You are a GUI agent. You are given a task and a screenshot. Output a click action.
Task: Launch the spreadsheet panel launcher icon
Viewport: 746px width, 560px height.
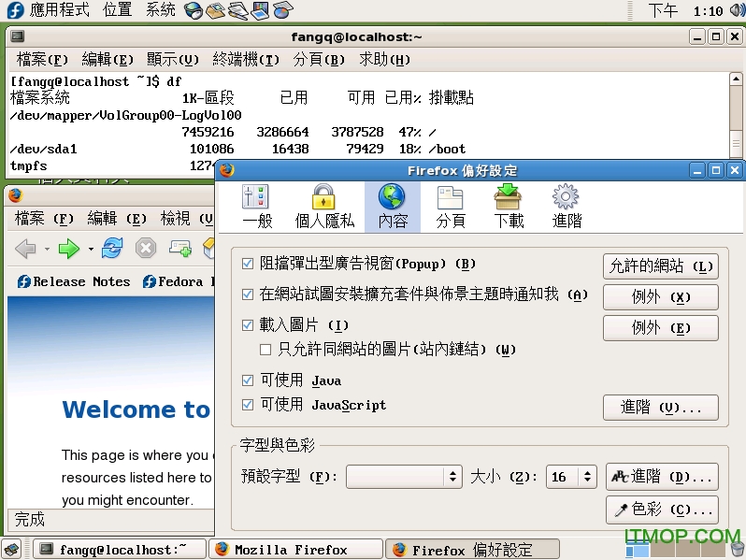283,10
